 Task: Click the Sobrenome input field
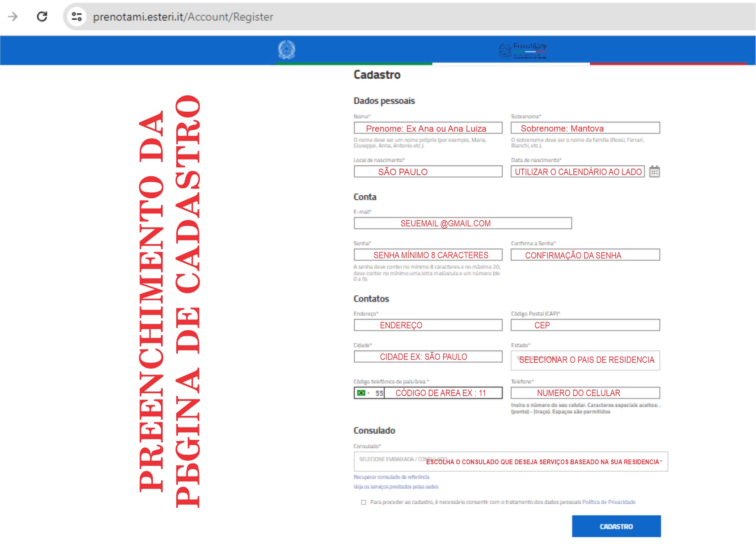pos(585,128)
